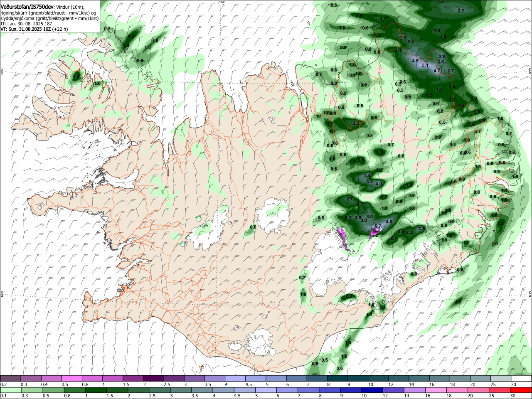The width and height of the screenshot is (532, 399).
Task: Pick the white 30 mm snow swatch
Action: tap(521, 379)
